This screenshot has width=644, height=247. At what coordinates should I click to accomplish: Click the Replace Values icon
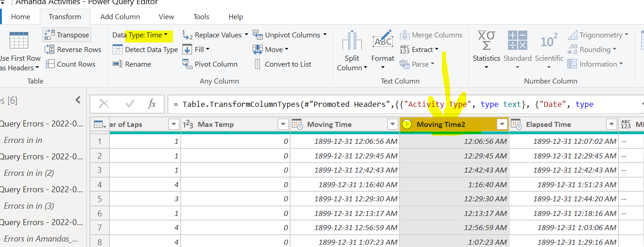click(x=187, y=35)
